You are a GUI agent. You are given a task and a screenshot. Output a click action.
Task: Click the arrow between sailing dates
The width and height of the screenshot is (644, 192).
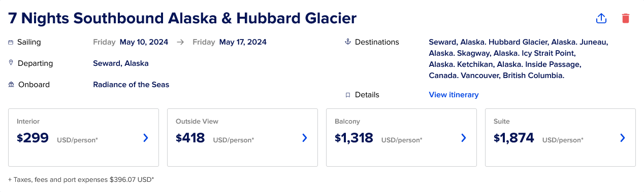[180, 42]
